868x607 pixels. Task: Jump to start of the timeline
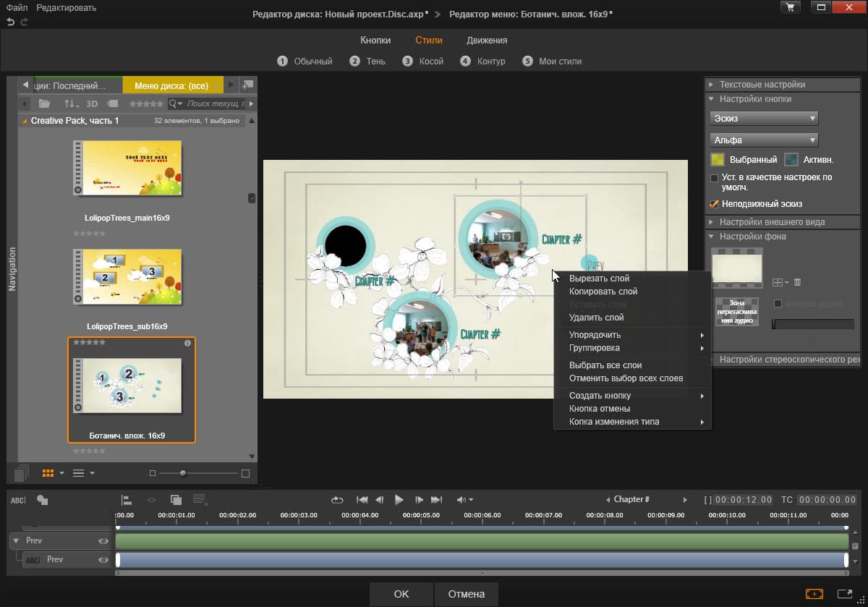(x=362, y=500)
